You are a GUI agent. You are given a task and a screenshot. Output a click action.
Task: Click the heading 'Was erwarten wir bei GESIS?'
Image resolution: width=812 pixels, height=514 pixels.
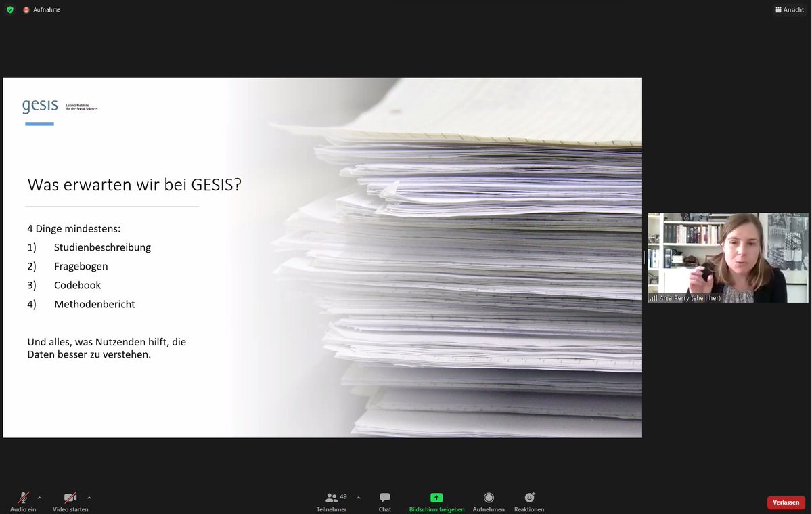[x=134, y=185]
